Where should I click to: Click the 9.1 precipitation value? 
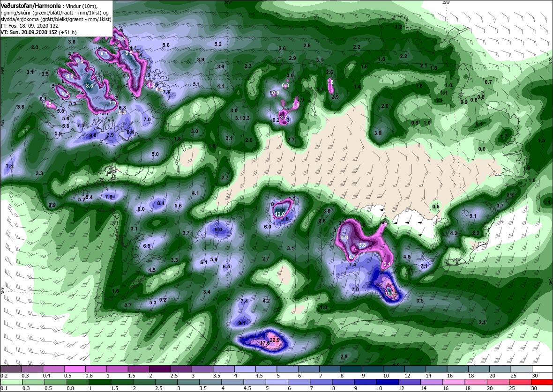point(241,323)
